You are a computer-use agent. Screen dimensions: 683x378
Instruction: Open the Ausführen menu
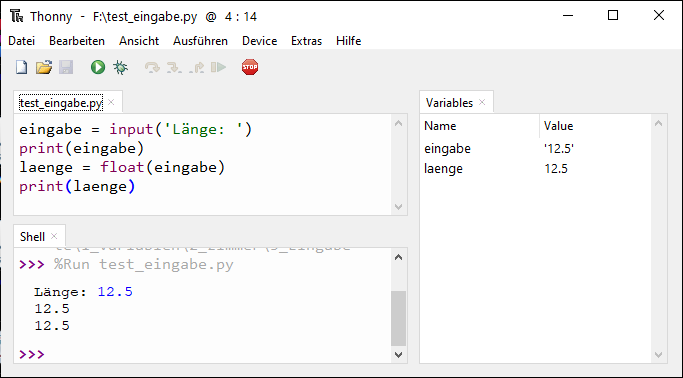200,41
